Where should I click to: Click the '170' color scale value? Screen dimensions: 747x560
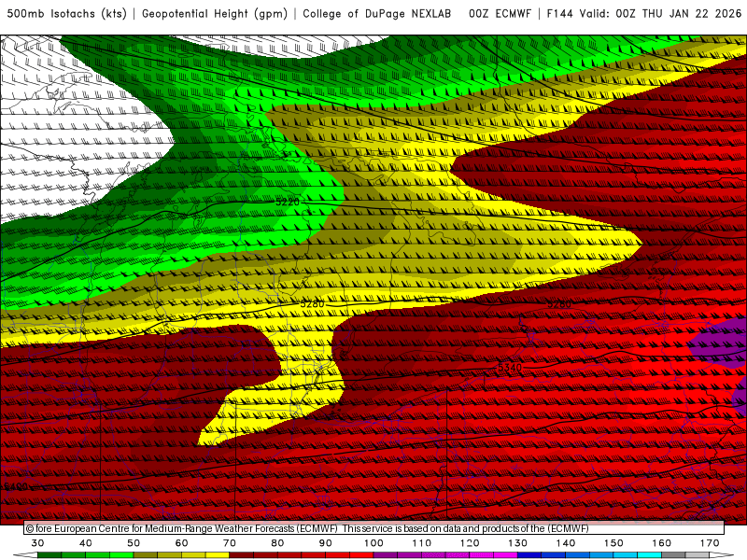coord(710,543)
